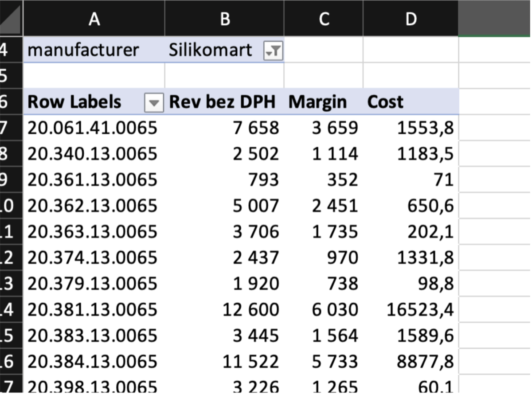Select cell 20.381.13.0065
Viewport: 532px width, 394px height.
click(x=94, y=309)
